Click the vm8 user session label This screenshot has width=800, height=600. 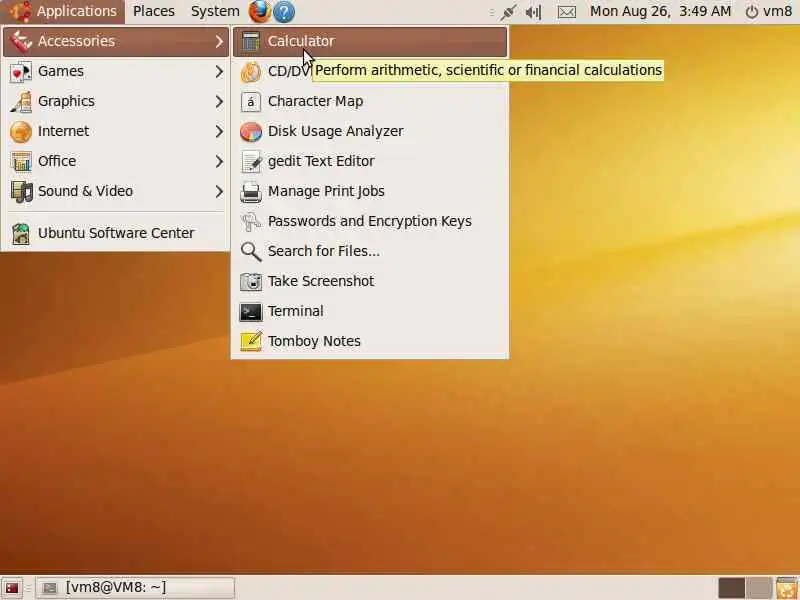coord(777,11)
